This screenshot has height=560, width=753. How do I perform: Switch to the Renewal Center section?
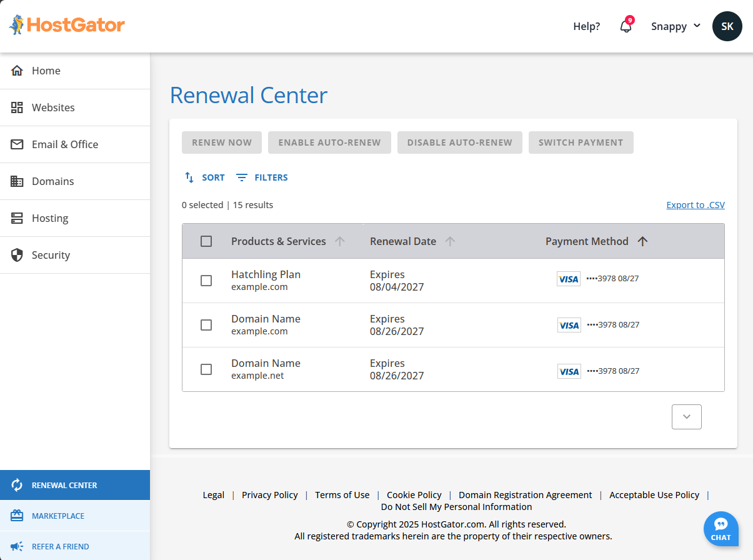tap(63, 484)
